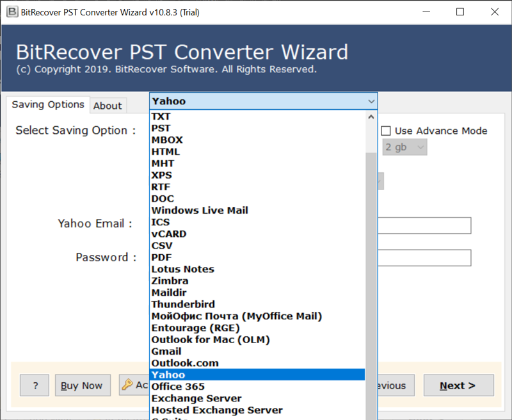Click the BitRecover app logo icon
The width and height of the screenshot is (512, 420).
pos(12,12)
